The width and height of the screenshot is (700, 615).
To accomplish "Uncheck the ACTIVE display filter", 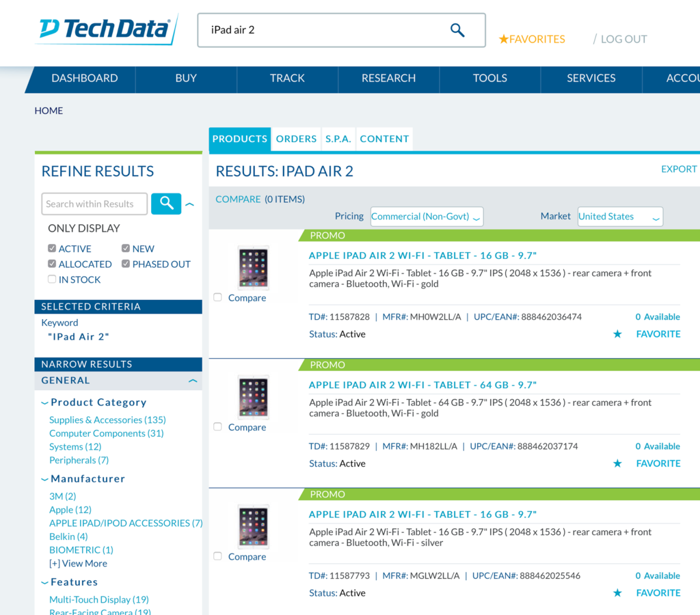I will (x=52, y=248).
